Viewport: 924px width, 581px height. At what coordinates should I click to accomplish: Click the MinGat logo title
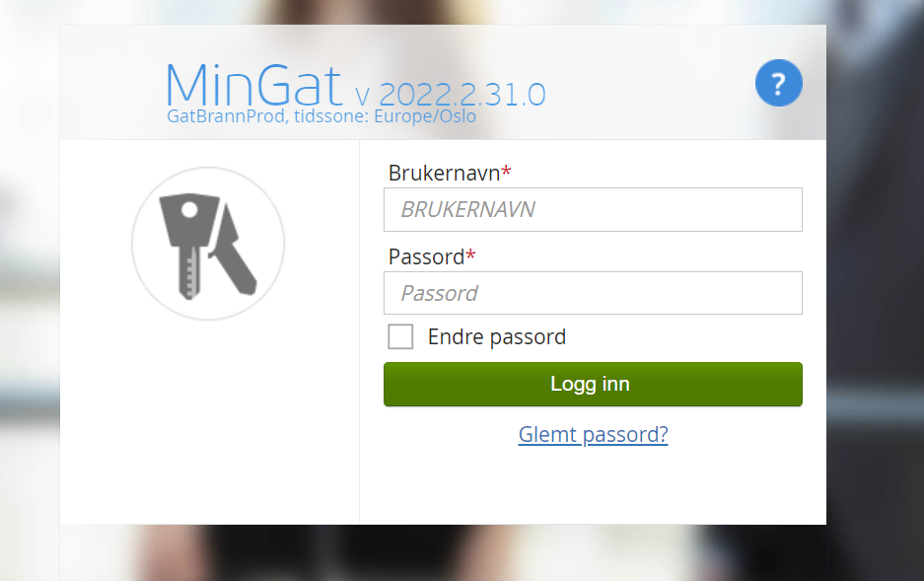254,86
